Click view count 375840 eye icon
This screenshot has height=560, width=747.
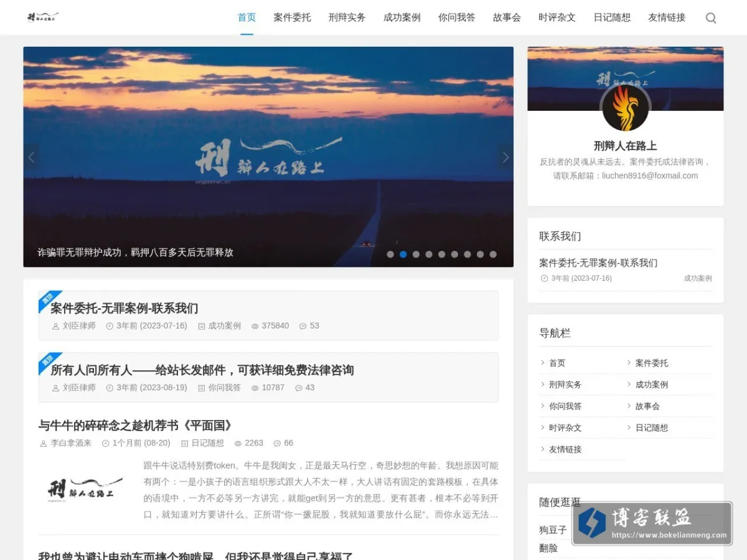pos(255,326)
